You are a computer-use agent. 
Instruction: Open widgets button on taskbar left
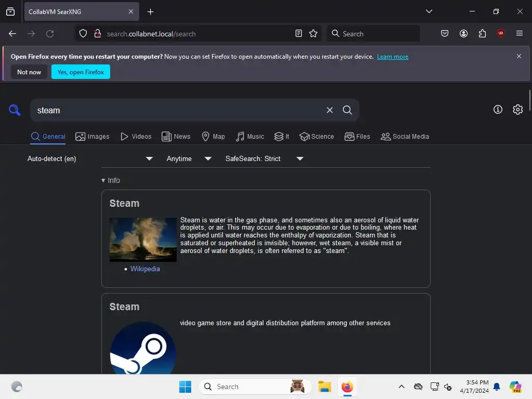click(x=17, y=387)
